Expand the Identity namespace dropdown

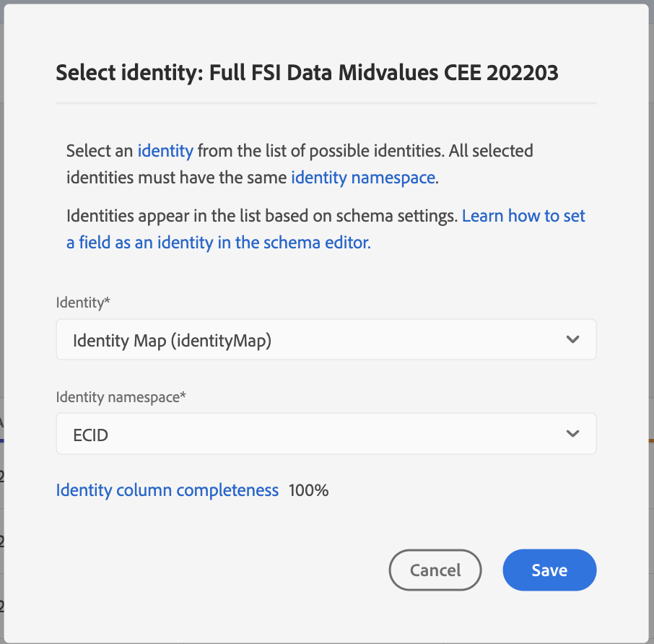326,434
